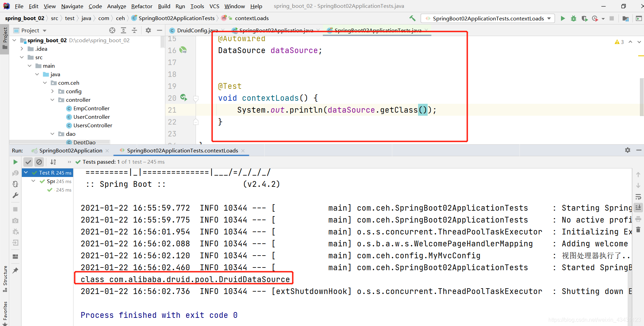
Task: Click the warnings indicator showing 3
Action: pyautogui.click(x=619, y=42)
